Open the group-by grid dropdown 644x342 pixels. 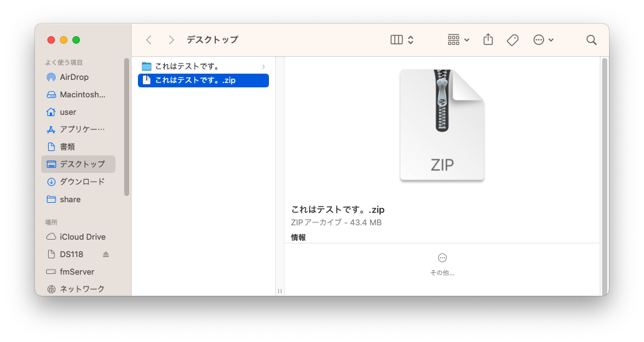click(458, 40)
